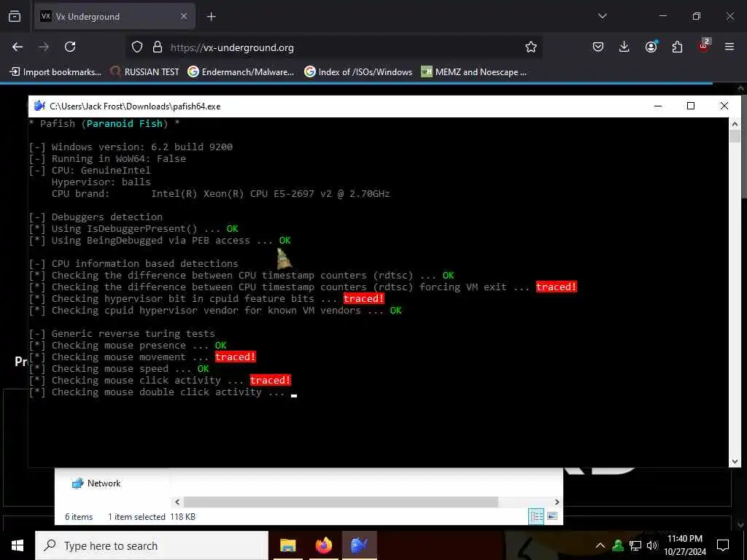Click the uBlock Origin extension icon
Viewport: 747px width, 560px height.
tap(704, 46)
